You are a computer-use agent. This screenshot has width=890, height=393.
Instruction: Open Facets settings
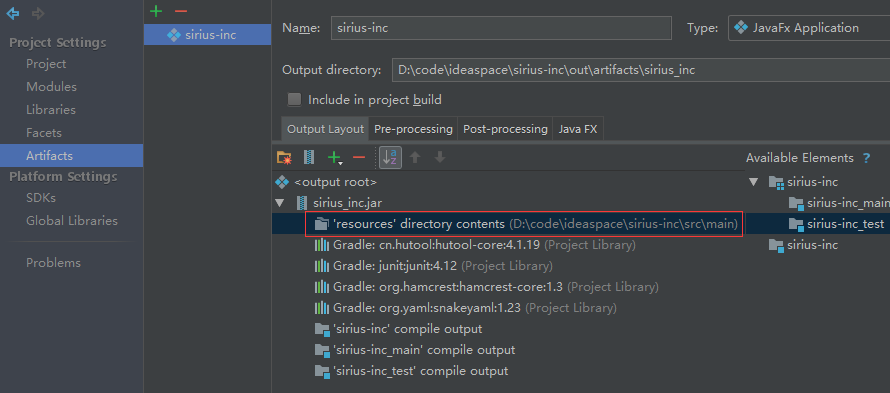point(44,133)
